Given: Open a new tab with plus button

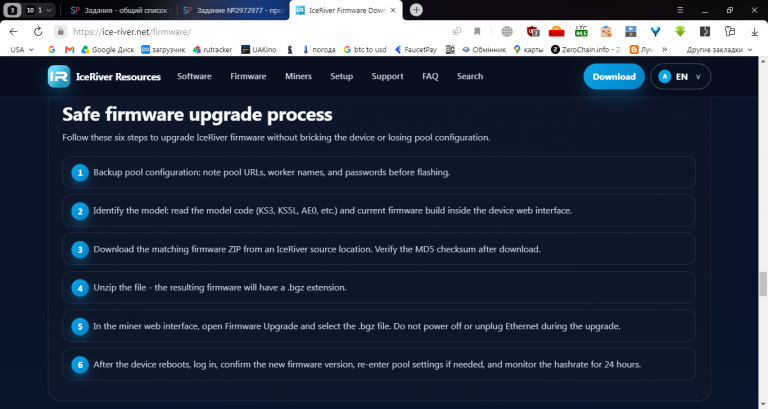Looking at the screenshot, I should coord(416,10).
